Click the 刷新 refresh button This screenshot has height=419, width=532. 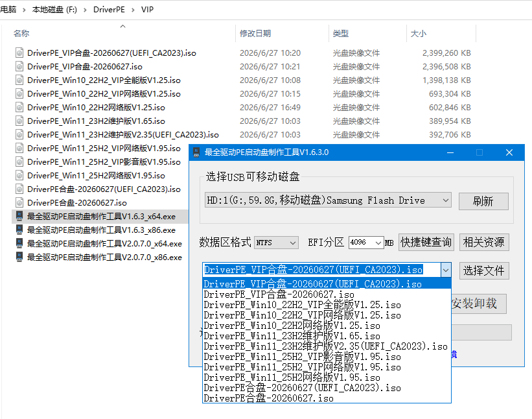[483, 201]
